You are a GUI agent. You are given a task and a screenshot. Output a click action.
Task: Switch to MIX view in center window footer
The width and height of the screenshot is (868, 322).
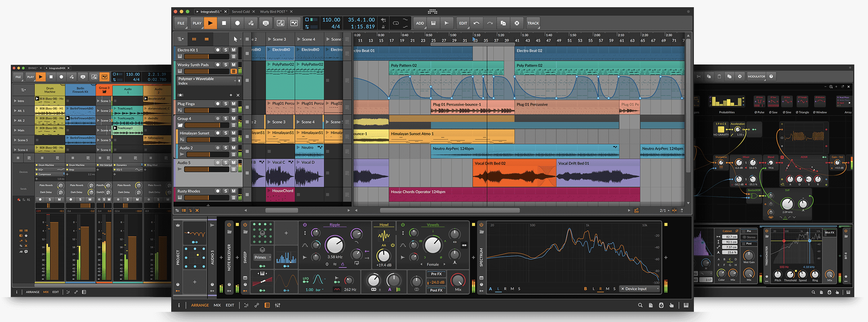(x=217, y=305)
